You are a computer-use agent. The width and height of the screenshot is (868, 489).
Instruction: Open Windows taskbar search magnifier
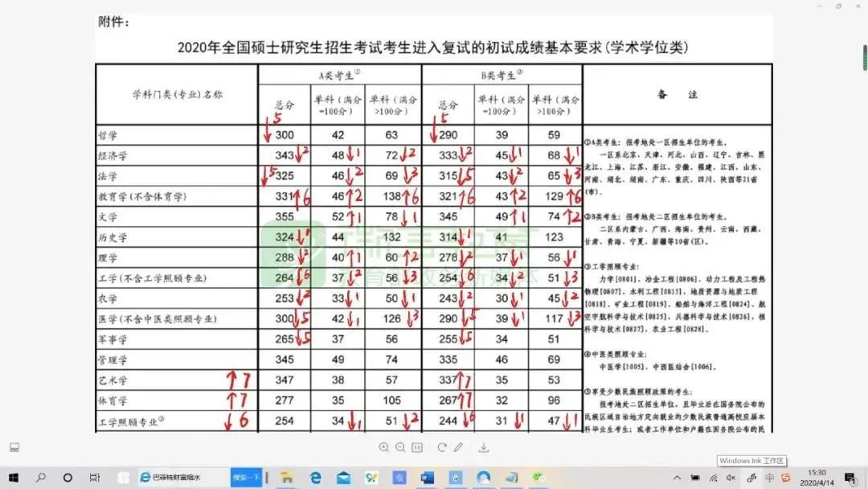pyautogui.click(x=40, y=478)
